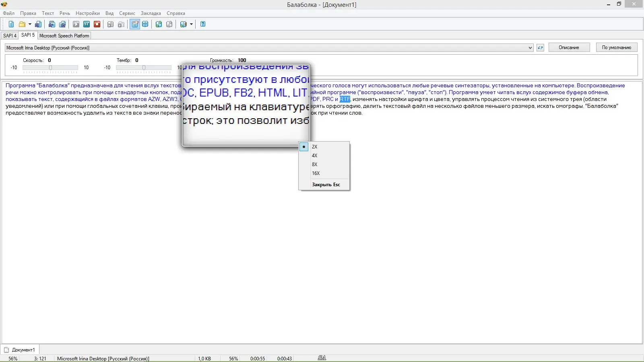The image size is (644, 362).
Task: Click the green bookmark with plus icon
Action: click(159, 24)
